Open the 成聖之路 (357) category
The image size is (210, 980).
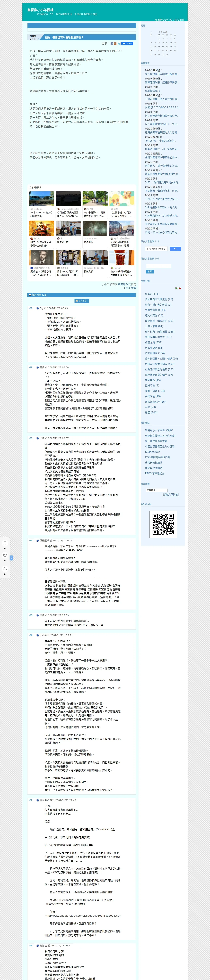(x=154, y=342)
